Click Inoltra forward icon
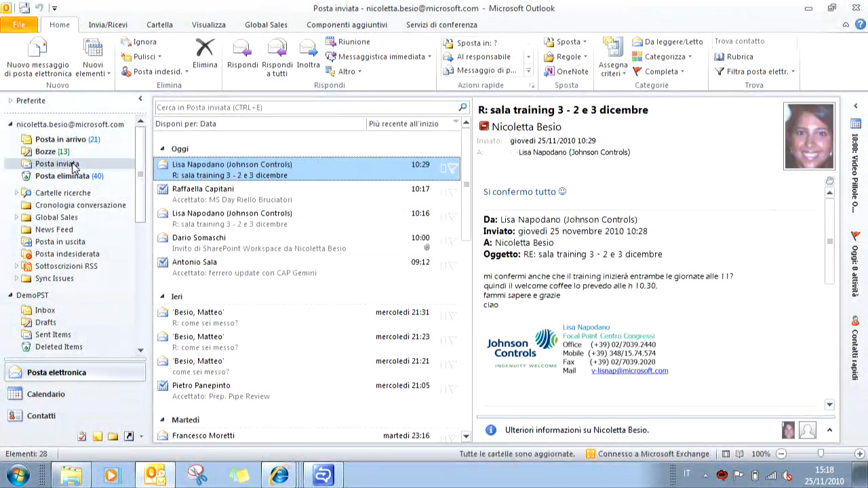868x488 pixels. coord(309,54)
